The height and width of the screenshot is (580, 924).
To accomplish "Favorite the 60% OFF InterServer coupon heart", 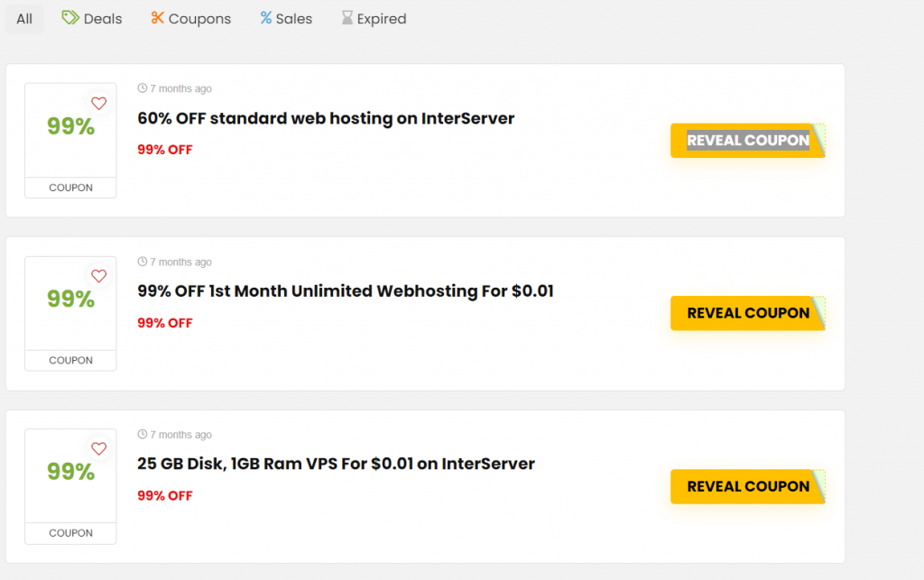I will [99, 104].
